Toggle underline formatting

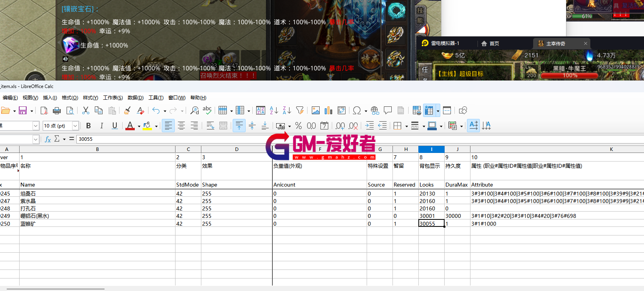115,126
